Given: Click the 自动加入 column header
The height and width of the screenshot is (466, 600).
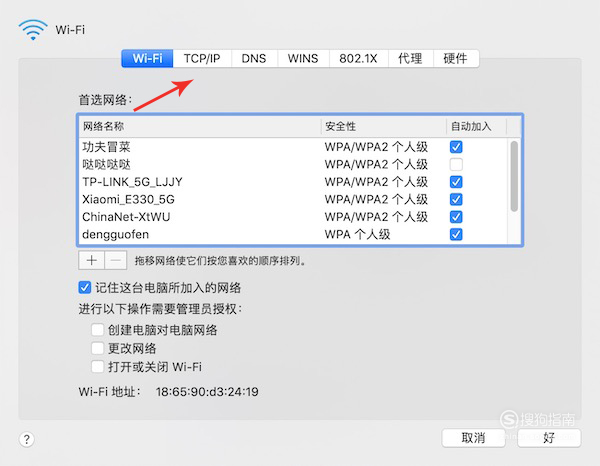Looking at the screenshot, I should pyautogui.click(x=477, y=126).
